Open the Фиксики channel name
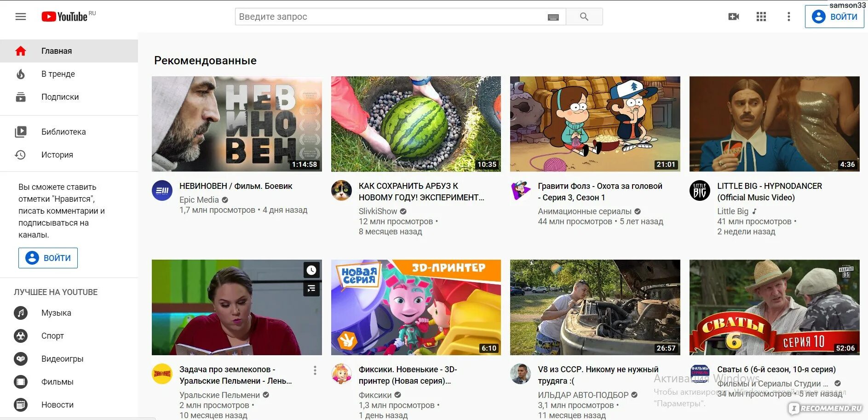Screen dimensions: 868x420 click(375, 395)
